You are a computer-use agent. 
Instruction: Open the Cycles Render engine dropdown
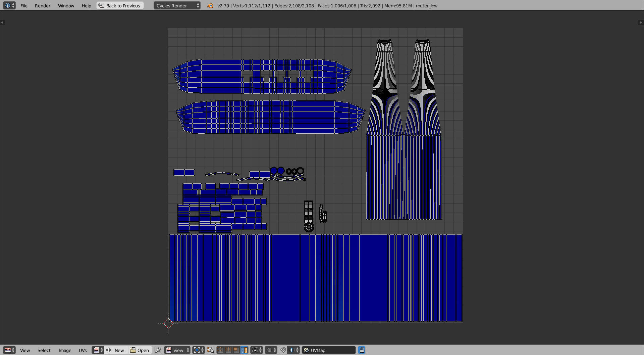point(177,6)
